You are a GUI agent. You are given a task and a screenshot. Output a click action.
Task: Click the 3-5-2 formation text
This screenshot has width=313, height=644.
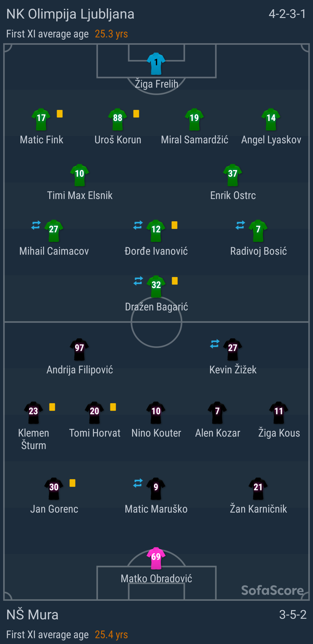[292, 614]
